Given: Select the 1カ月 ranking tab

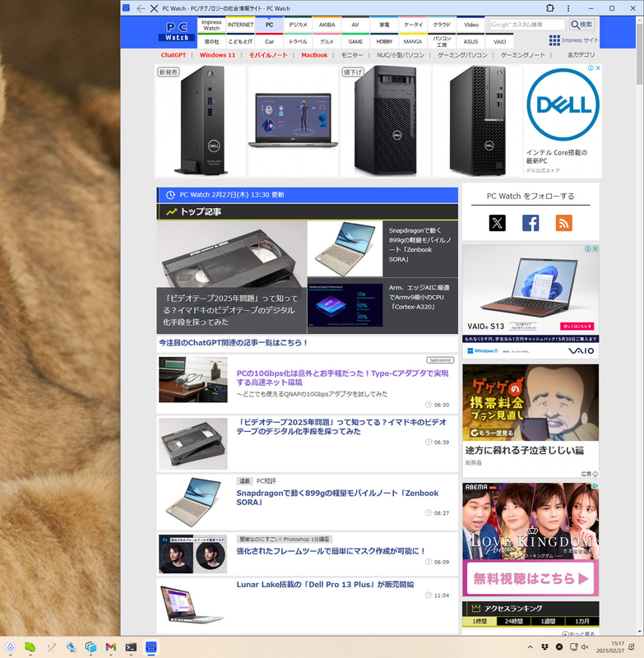Looking at the screenshot, I should point(582,621).
